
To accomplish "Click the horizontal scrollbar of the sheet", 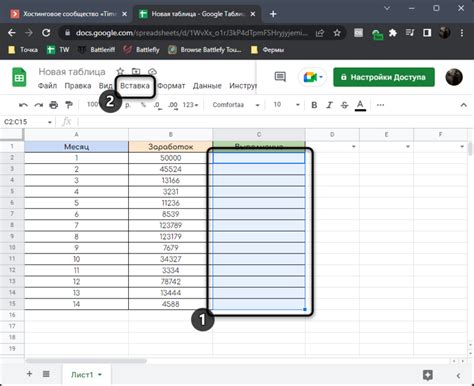I will click(86, 361).
